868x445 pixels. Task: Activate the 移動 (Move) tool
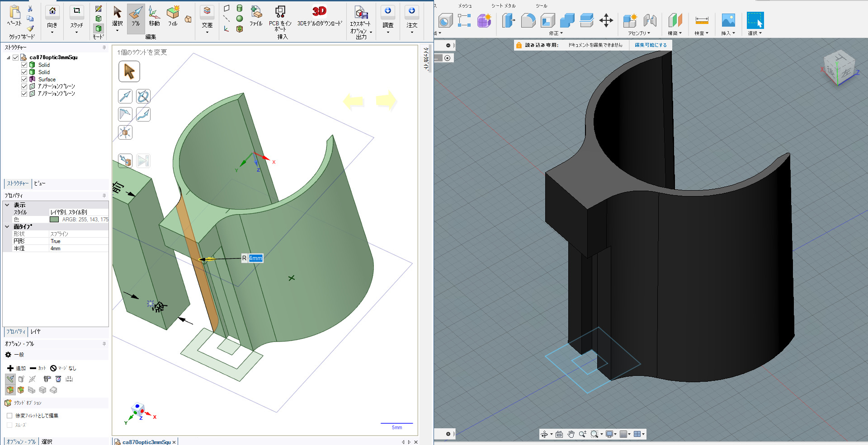(154, 16)
